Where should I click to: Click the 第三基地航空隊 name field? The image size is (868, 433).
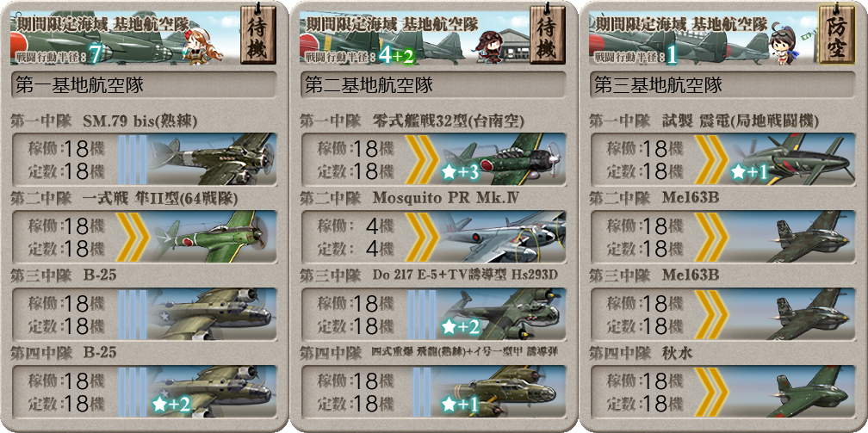(722, 85)
